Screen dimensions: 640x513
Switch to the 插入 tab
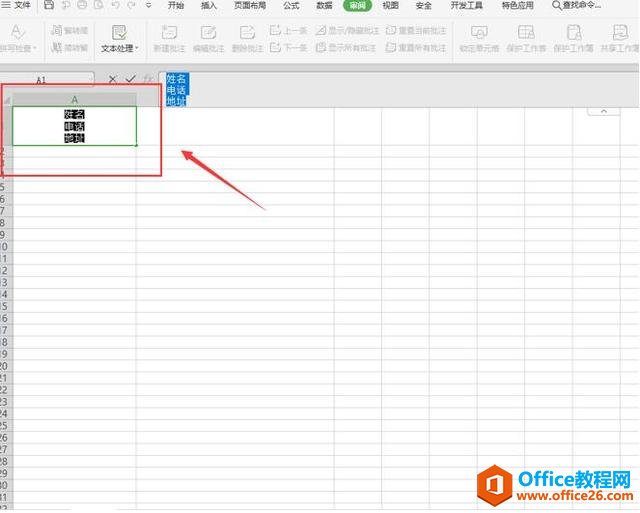(209, 5)
